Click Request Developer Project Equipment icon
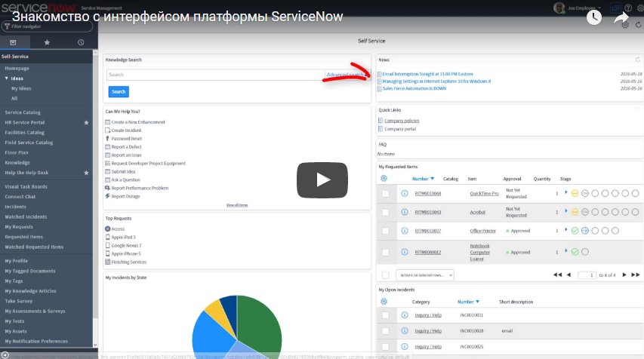Viewport: 644px width, 359px height. pos(108,164)
